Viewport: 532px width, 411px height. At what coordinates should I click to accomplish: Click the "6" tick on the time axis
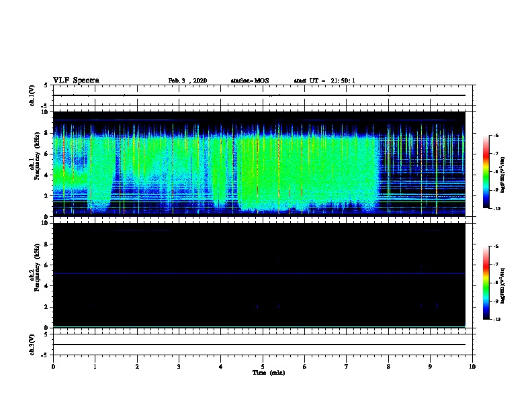[x=305, y=367]
